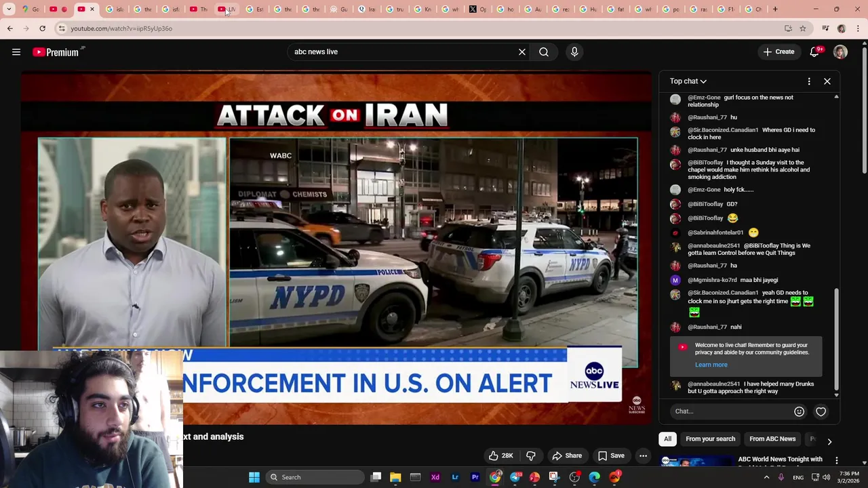This screenshot has width=868, height=488.
Task: Click @annabeaune2541 message about helping drunks
Action: pyautogui.click(x=751, y=387)
